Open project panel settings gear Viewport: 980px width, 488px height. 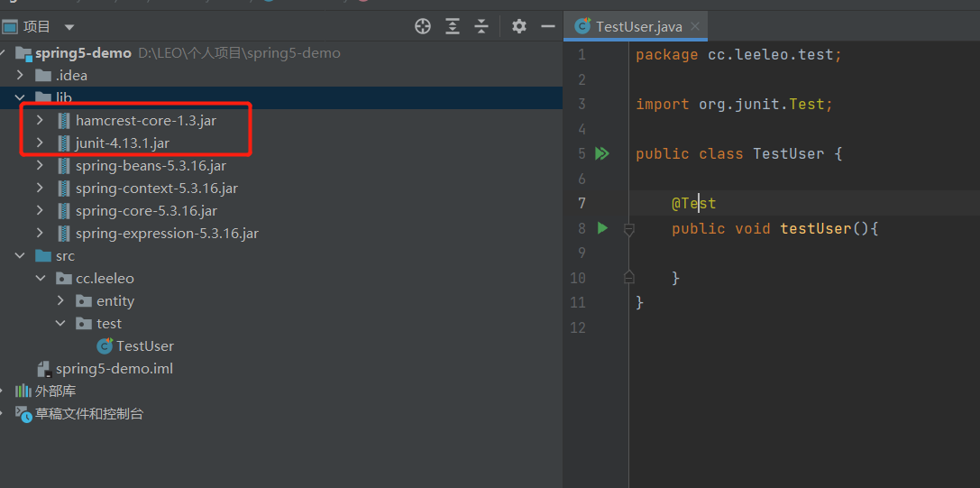pyautogui.click(x=518, y=26)
